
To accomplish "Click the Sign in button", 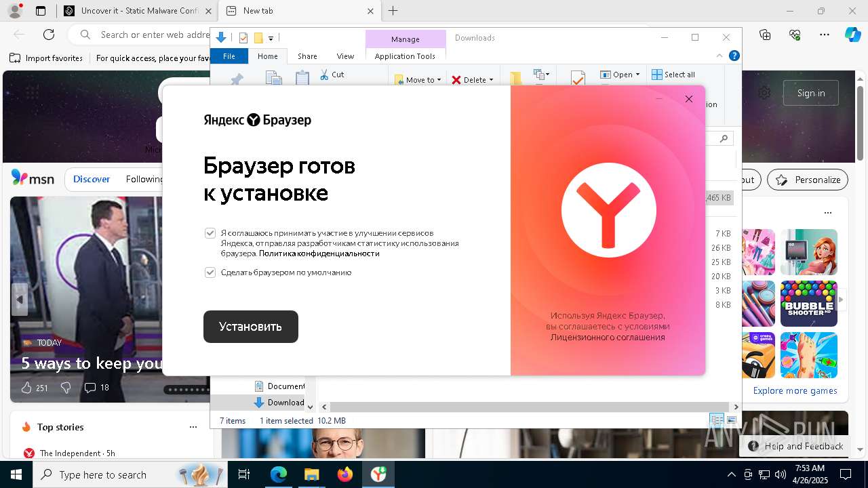I will 811,93.
